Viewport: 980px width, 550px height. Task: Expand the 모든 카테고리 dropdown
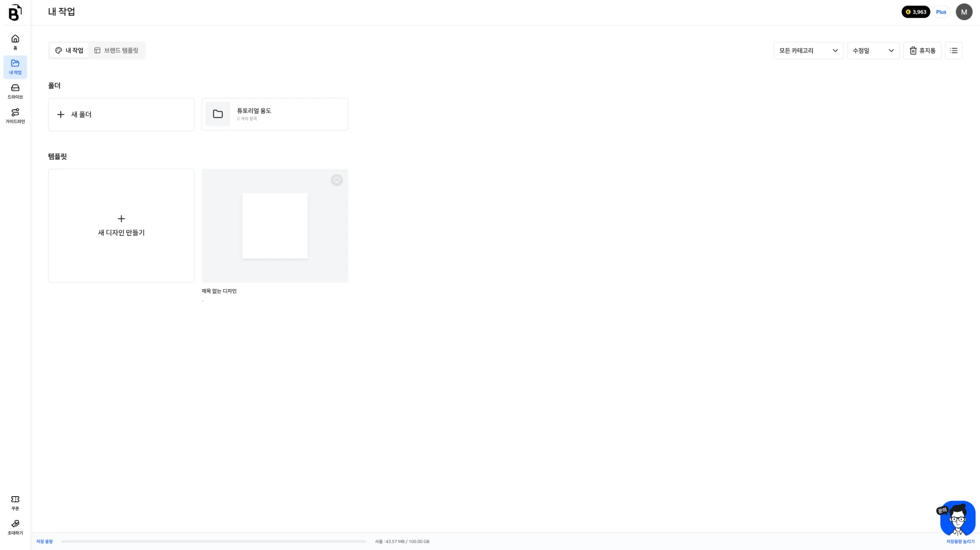(808, 50)
